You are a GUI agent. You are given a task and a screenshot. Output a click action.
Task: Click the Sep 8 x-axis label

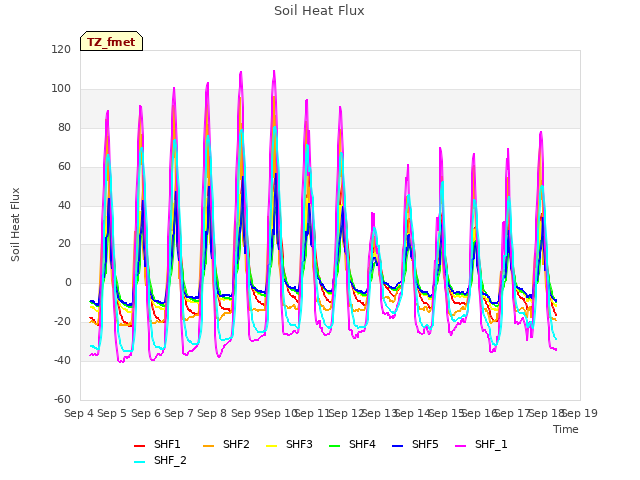[212, 413]
